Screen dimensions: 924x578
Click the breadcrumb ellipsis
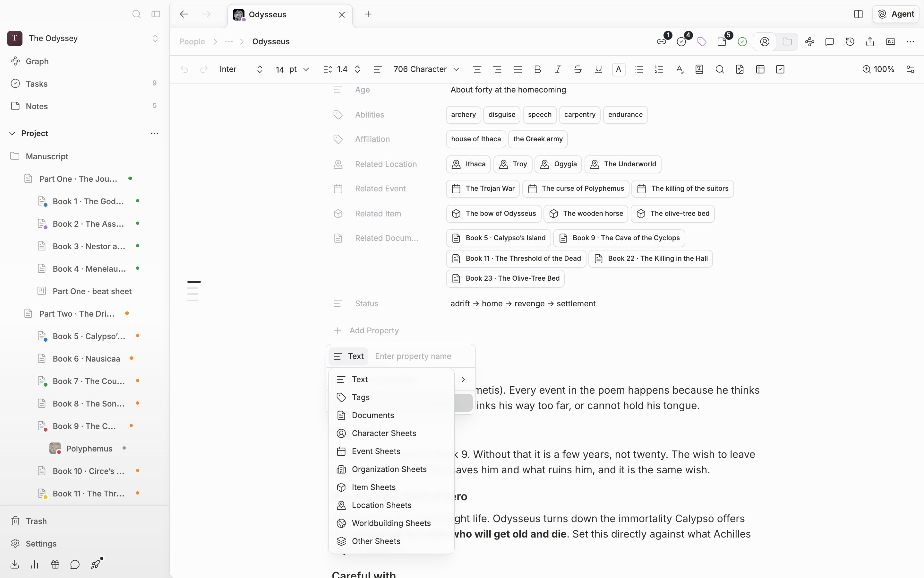click(x=229, y=42)
